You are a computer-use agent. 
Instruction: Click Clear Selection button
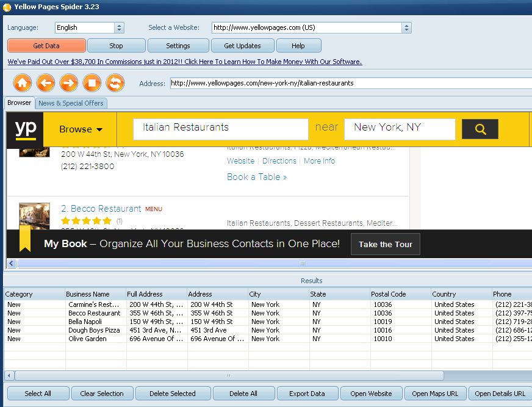pyautogui.click(x=102, y=394)
